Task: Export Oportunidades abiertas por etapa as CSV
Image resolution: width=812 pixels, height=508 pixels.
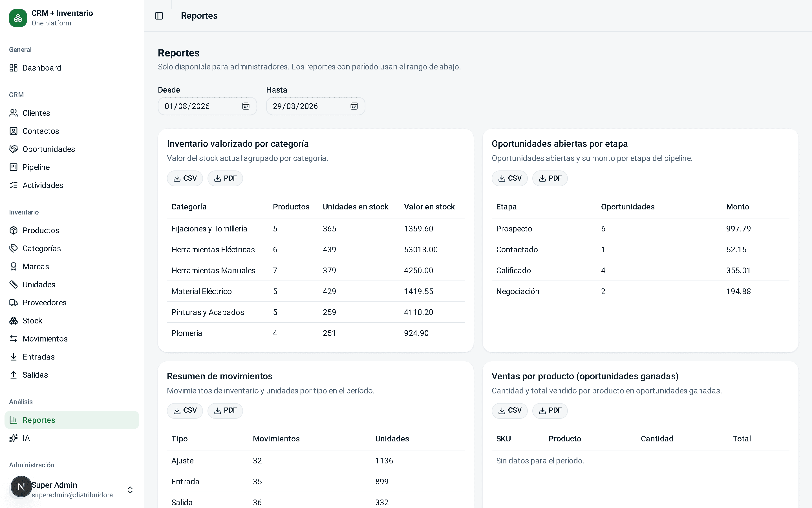Action: click(510, 178)
